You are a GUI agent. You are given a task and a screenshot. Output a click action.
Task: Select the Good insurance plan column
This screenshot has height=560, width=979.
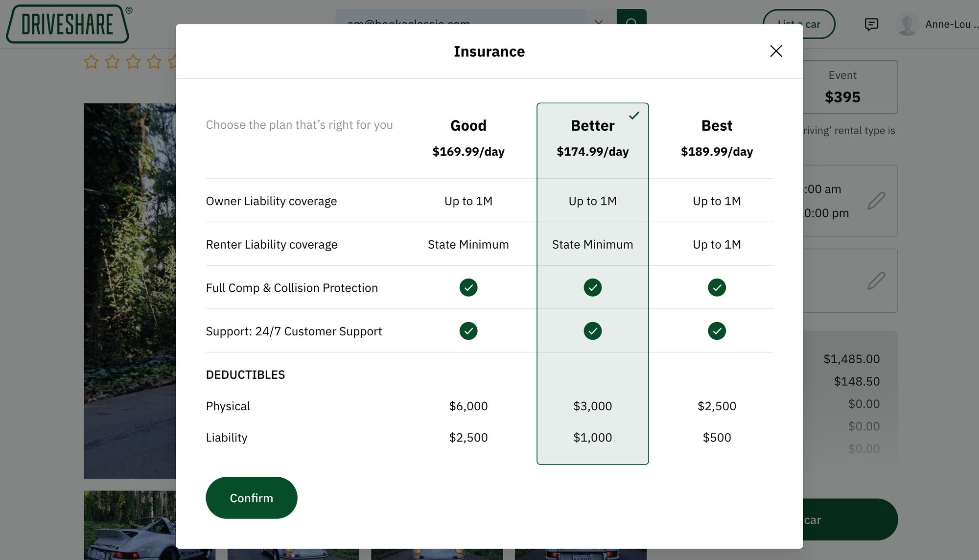(468, 126)
